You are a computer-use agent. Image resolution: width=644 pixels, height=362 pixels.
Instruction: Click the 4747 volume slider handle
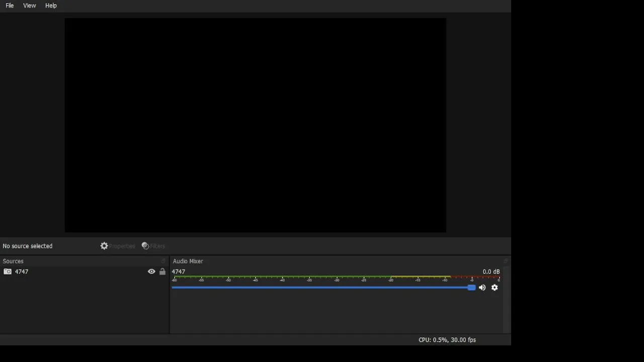click(471, 288)
